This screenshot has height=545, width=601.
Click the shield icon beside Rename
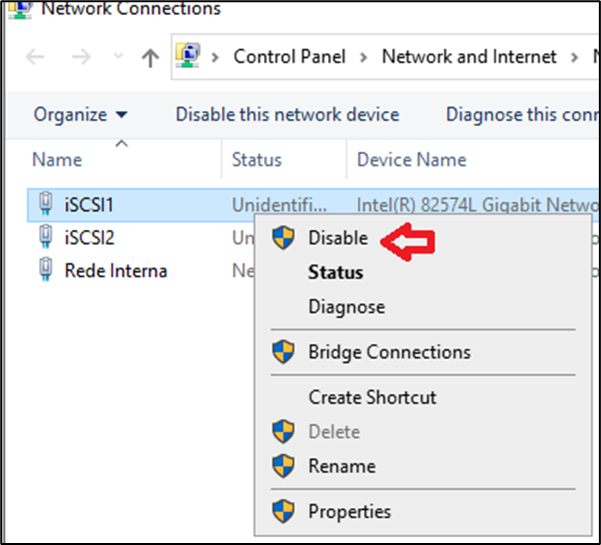click(x=284, y=466)
